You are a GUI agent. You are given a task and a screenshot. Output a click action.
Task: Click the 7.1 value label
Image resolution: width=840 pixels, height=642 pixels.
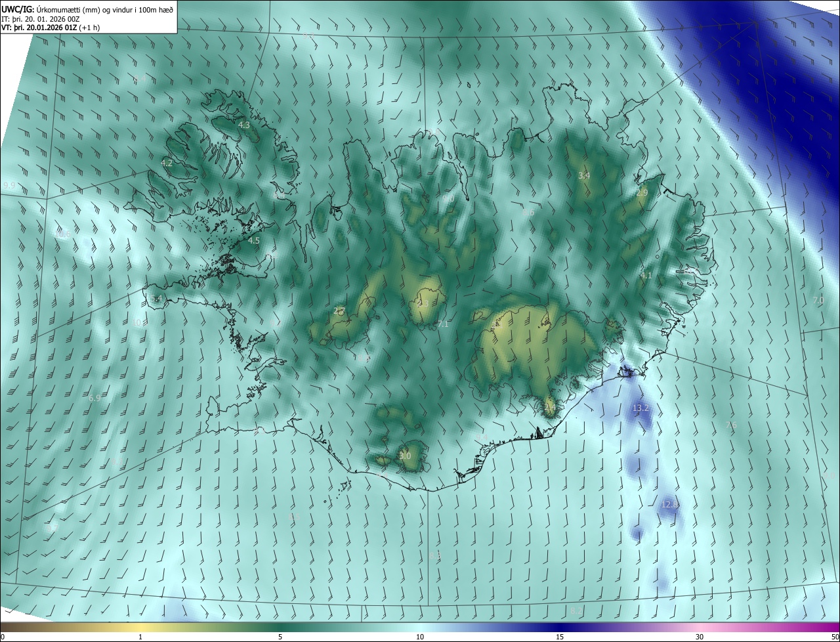tap(443, 324)
